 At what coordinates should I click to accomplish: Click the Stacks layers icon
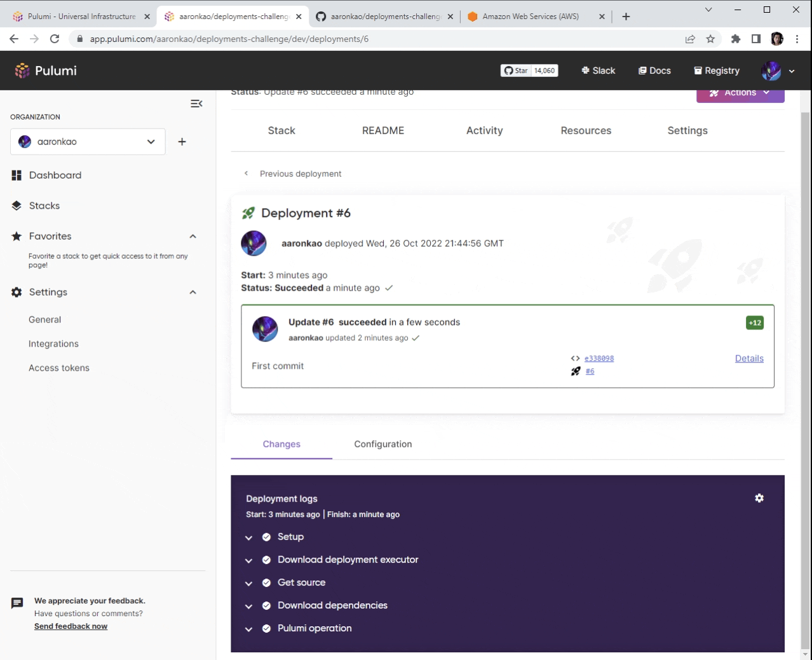(x=17, y=206)
